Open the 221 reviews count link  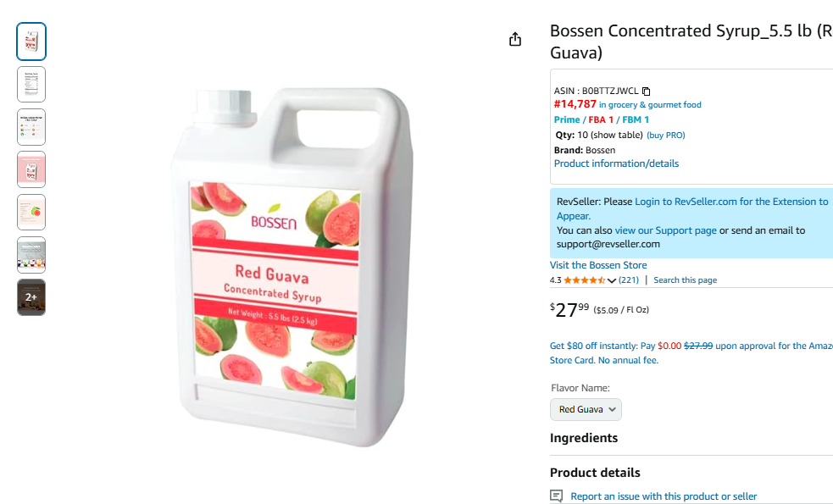tap(629, 280)
